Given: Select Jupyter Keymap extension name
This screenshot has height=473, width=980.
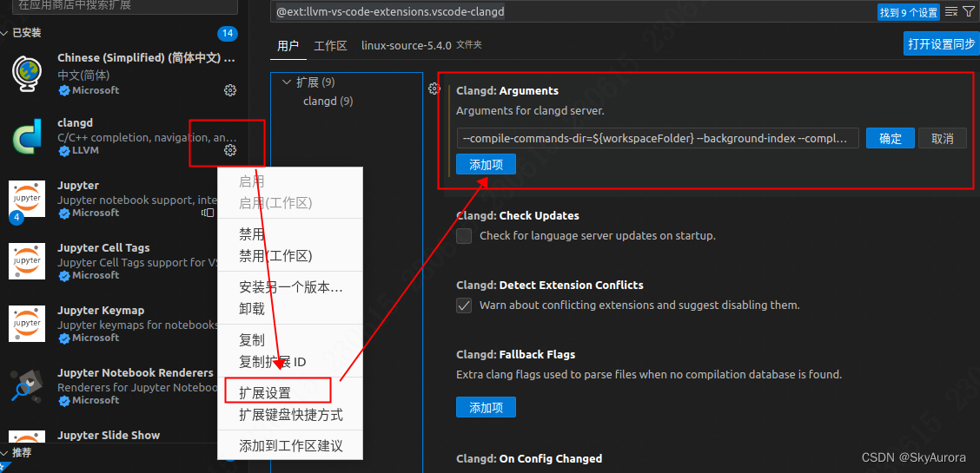Looking at the screenshot, I should pos(101,310).
